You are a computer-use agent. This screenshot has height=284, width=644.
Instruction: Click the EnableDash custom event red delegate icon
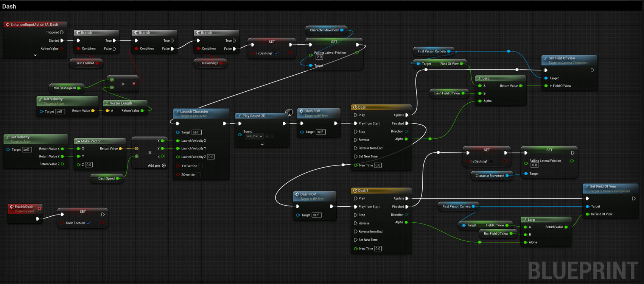point(39,208)
